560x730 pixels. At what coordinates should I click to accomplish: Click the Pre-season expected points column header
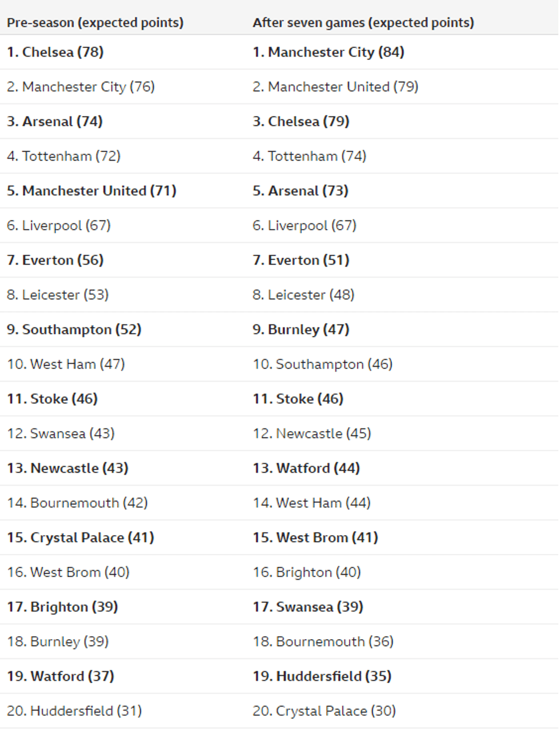(x=95, y=23)
